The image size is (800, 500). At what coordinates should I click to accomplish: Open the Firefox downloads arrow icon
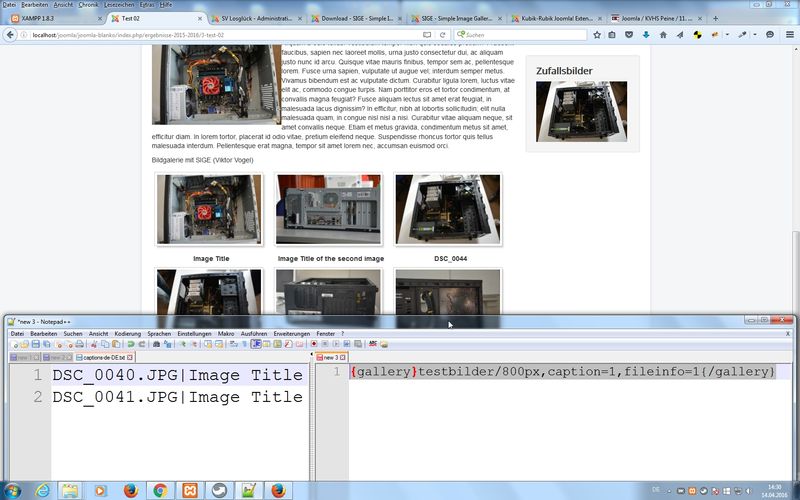point(646,34)
